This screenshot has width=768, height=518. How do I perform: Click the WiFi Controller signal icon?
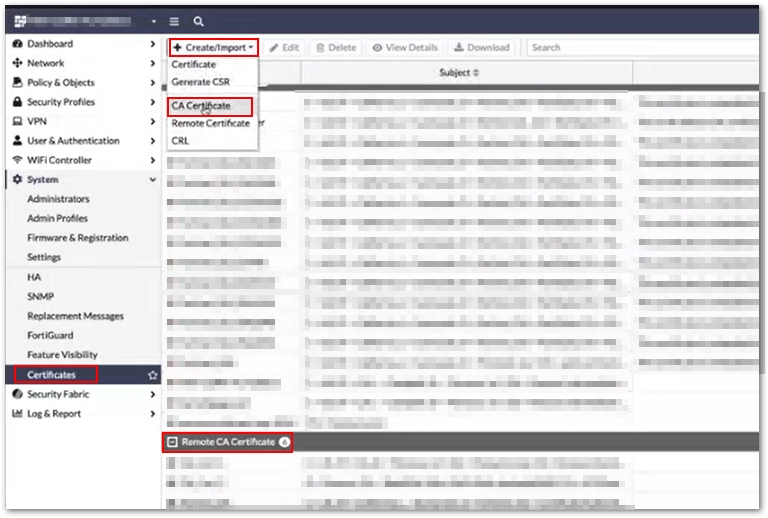coord(18,160)
